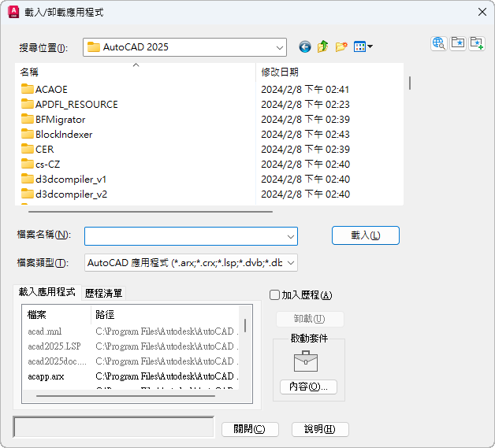Screen dimensions: 495x448
Task: Click the startup suite briefcase icon
Action: pyautogui.click(x=306, y=361)
